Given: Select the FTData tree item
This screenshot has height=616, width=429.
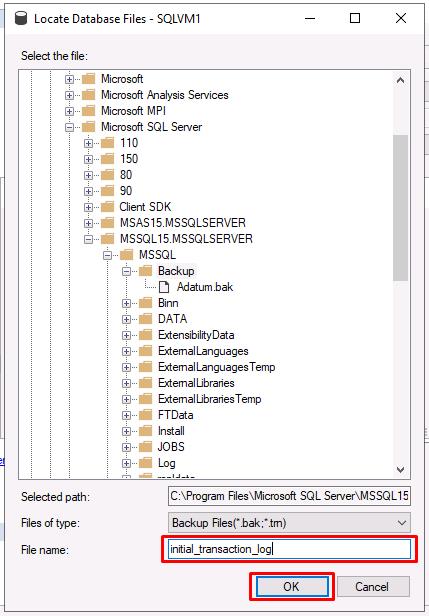Looking at the screenshot, I should [x=175, y=415].
